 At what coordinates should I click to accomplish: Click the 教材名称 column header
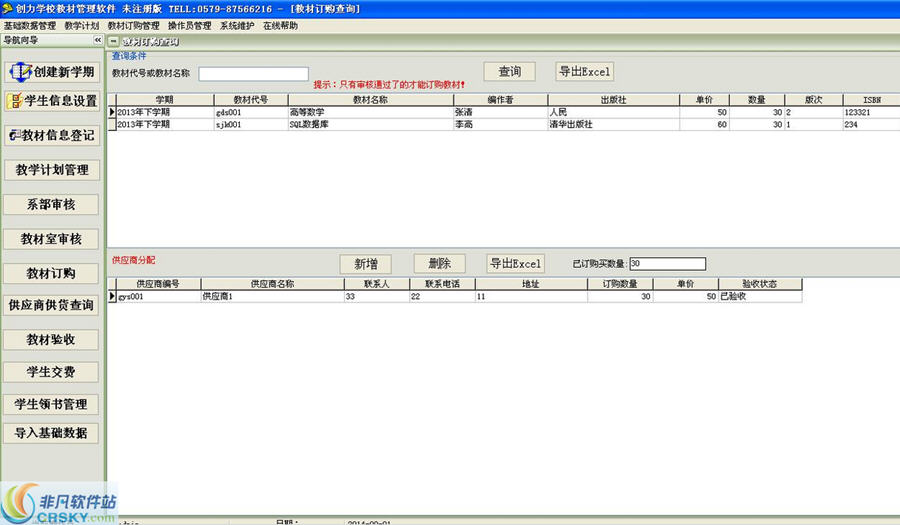click(x=371, y=100)
